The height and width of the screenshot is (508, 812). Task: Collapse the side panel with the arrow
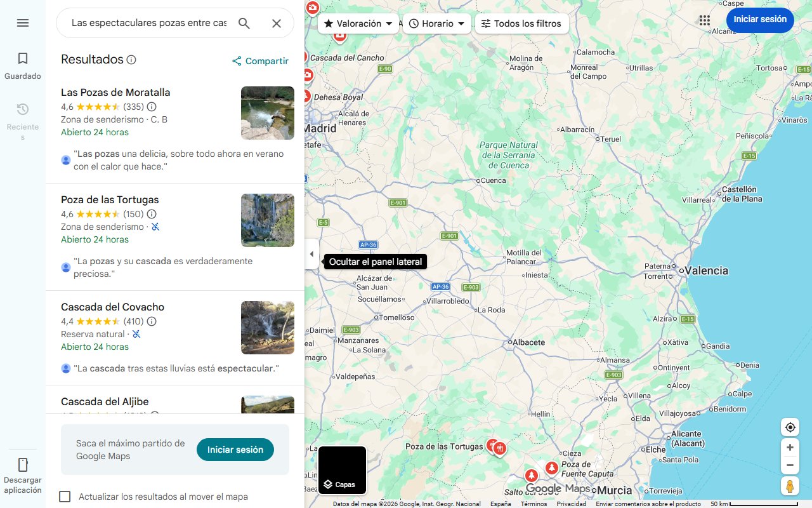click(x=311, y=254)
